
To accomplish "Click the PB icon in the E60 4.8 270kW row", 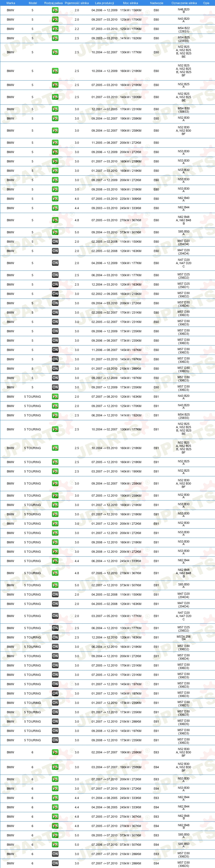I will (55, 220).
